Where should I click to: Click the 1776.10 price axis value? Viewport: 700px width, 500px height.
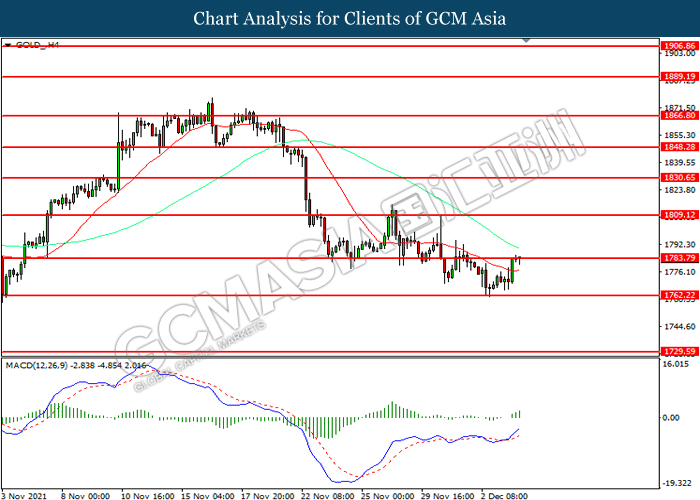click(x=679, y=272)
